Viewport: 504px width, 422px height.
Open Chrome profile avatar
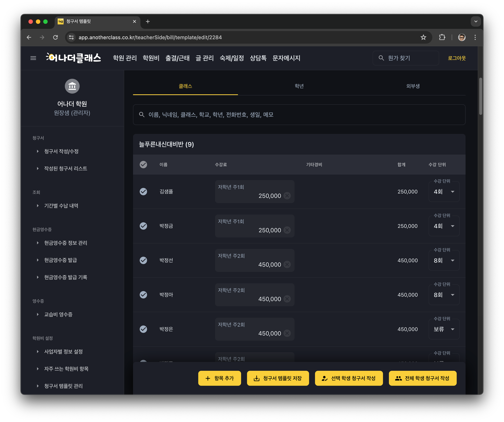(x=462, y=37)
